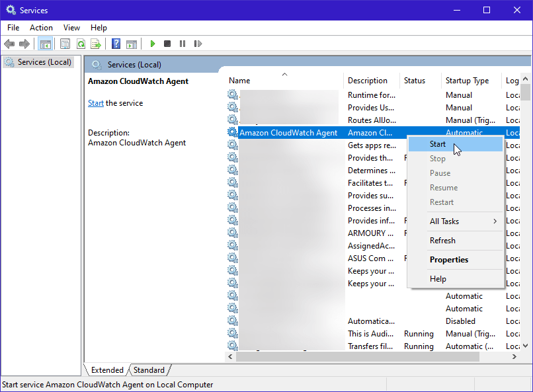Click the 'Provides Us...' description cell
This screenshot has width=533, height=392.
371,107
